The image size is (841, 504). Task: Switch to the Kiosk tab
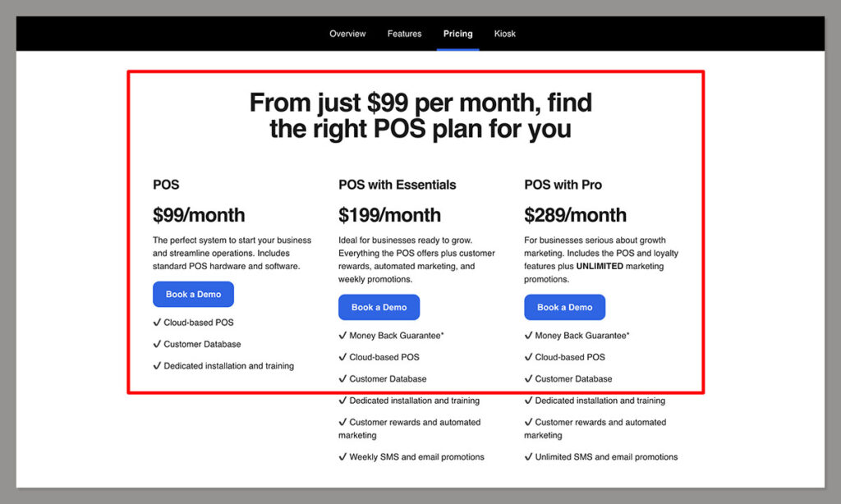pos(504,34)
